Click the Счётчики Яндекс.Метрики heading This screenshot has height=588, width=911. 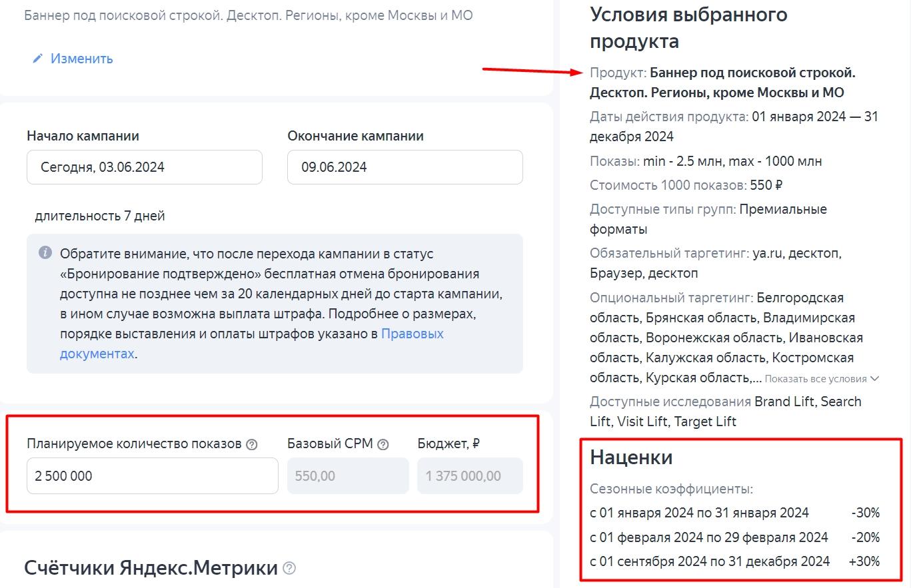151,568
